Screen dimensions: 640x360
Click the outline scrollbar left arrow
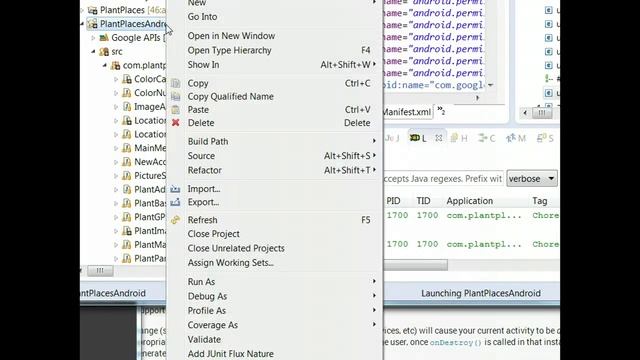525,113
